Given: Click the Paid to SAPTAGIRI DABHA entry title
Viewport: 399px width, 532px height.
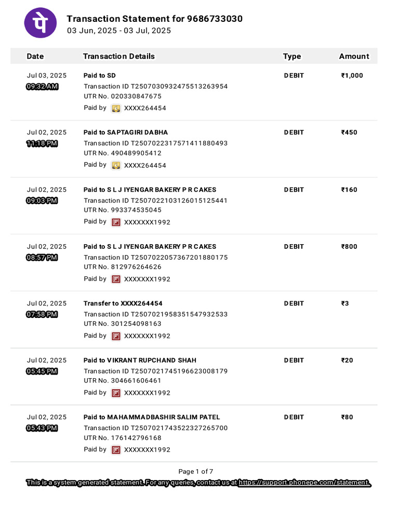Looking at the screenshot, I should coord(126,132).
